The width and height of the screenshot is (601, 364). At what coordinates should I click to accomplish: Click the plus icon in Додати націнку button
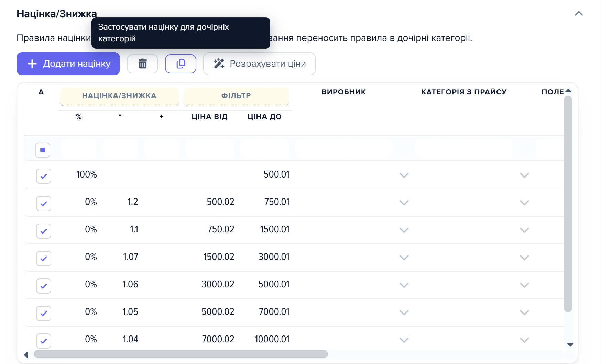tap(32, 64)
